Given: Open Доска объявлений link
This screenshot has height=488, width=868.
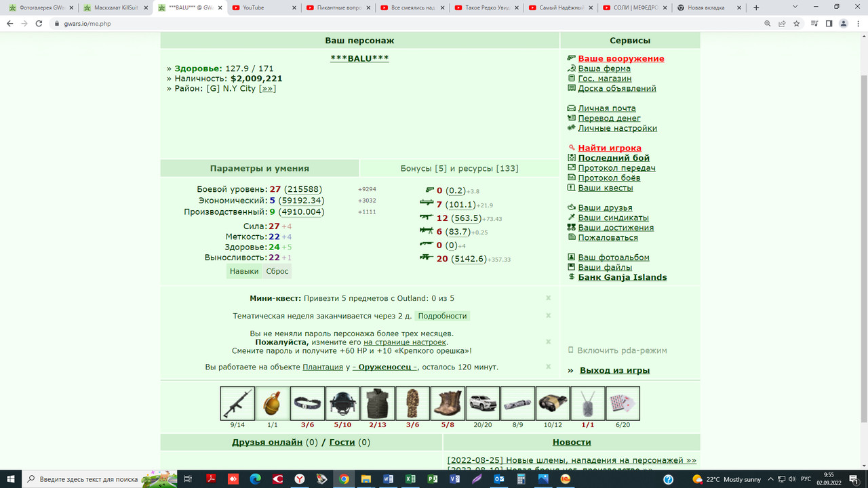Looking at the screenshot, I should (617, 88).
